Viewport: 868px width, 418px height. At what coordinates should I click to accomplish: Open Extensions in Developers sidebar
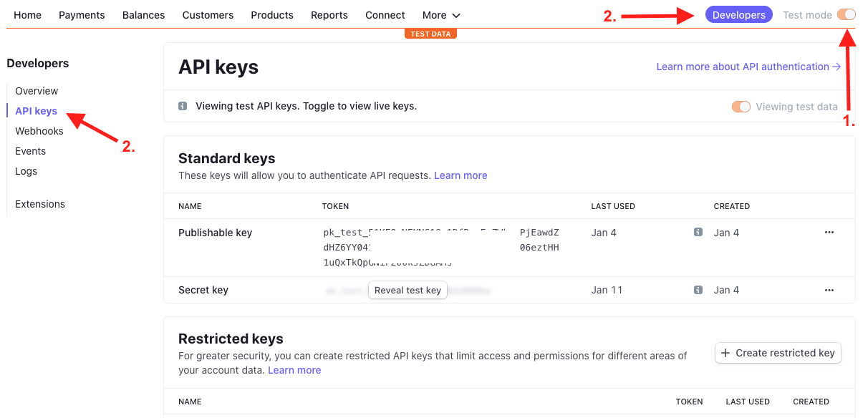point(40,204)
